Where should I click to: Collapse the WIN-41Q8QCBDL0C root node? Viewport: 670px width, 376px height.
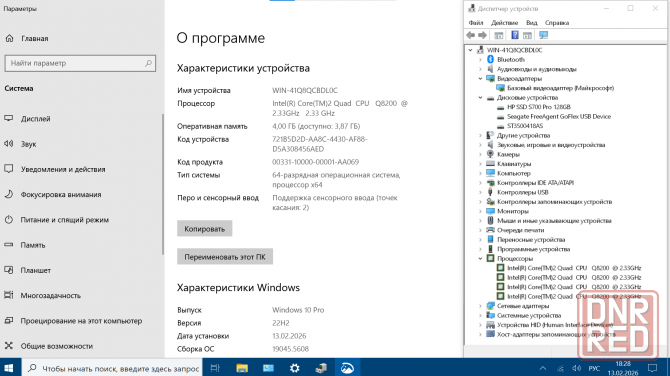click(x=470, y=50)
